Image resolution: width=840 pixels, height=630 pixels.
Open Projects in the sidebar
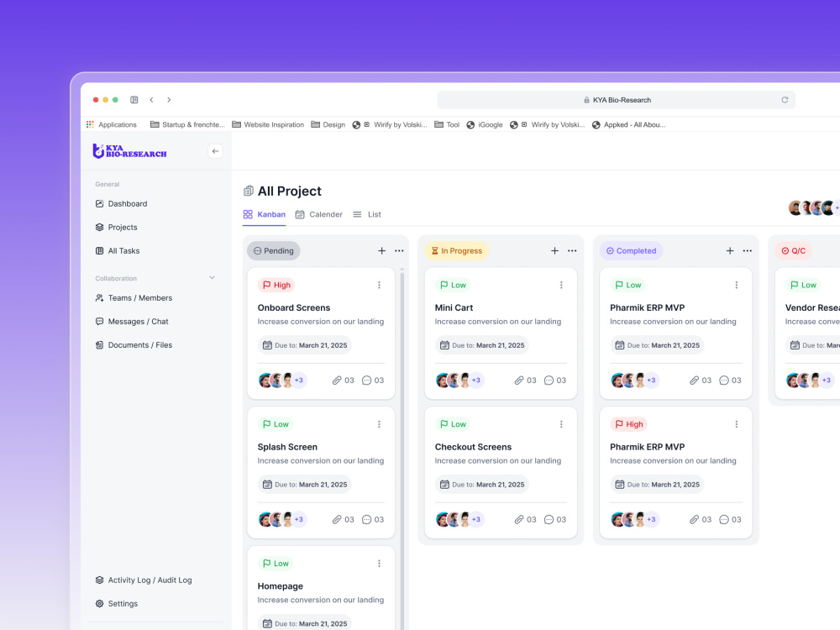116,227
